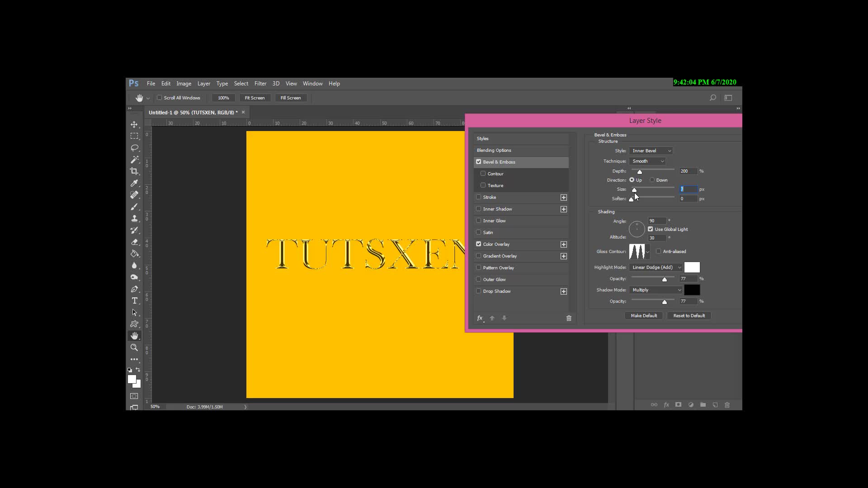
Task: Select the Horizontal Type tool
Action: (x=134, y=300)
